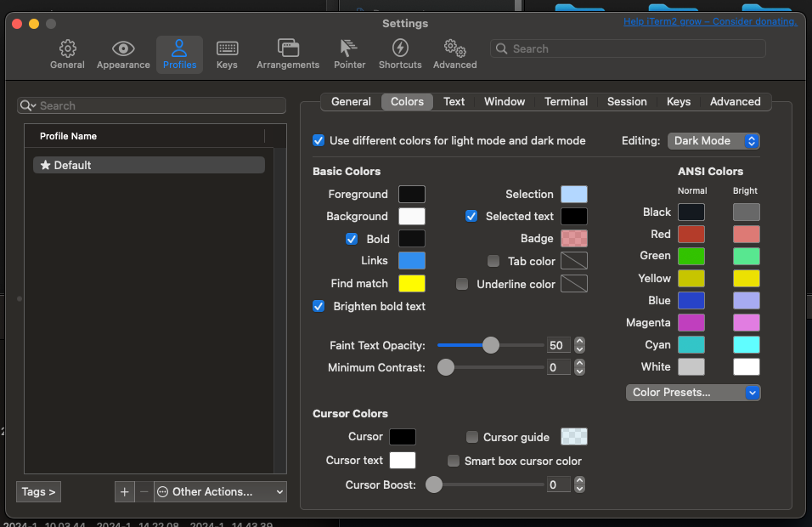
Task: Pick the ANSI bright Magenta color swatch
Action: pos(746,322)
